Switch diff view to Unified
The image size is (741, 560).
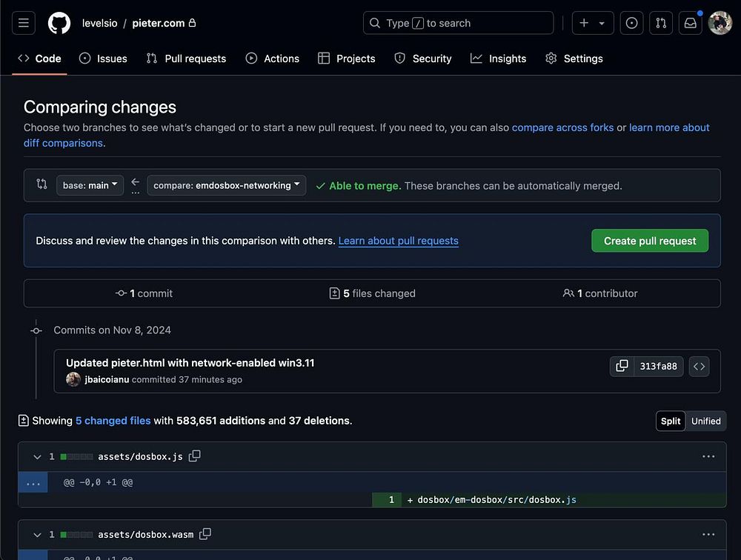[705, 421]
